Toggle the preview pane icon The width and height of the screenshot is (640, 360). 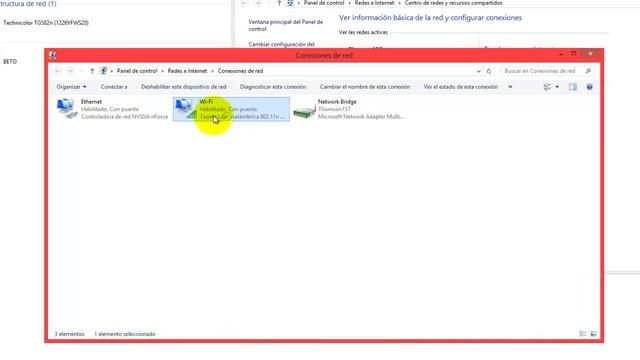click(573, 87)
